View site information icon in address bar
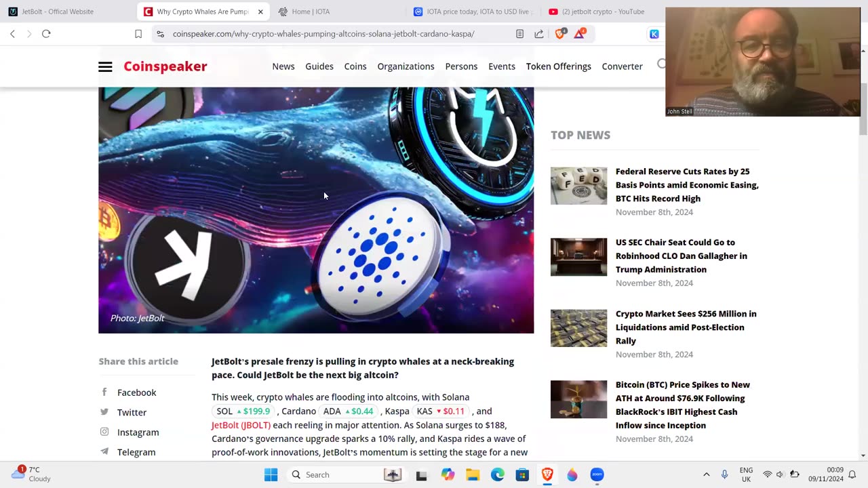Image resolution: width=868 pixels, height=488 pixels. click(160, 34)
